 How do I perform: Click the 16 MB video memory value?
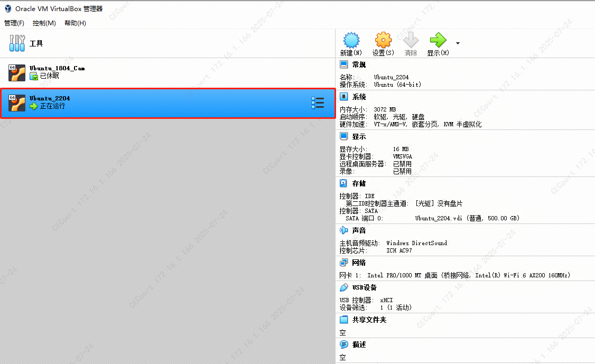[x=401, y=149]
